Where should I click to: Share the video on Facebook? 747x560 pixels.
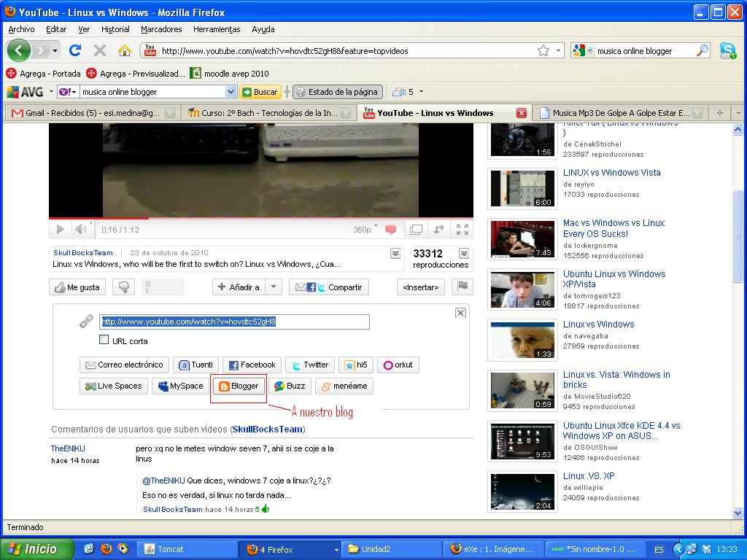coord(252,365)
